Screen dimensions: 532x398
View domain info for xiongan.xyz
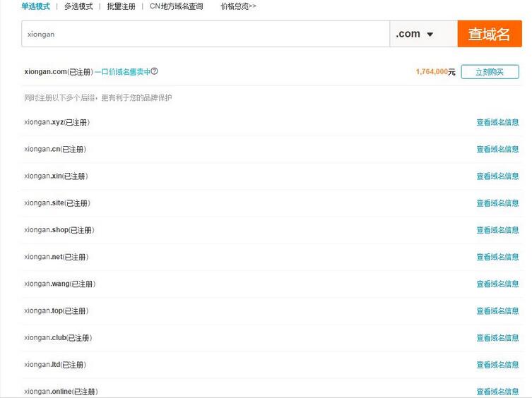[x=497, y=122]
